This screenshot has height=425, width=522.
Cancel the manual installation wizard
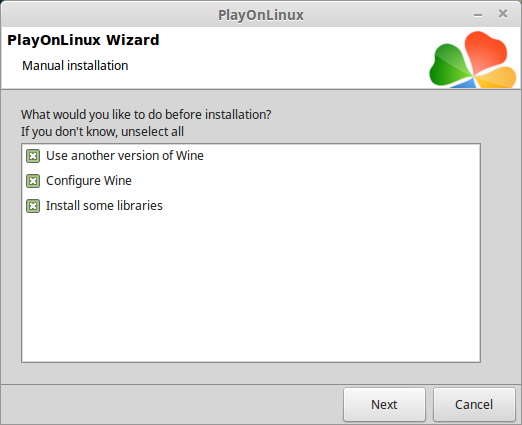[474, 404]
